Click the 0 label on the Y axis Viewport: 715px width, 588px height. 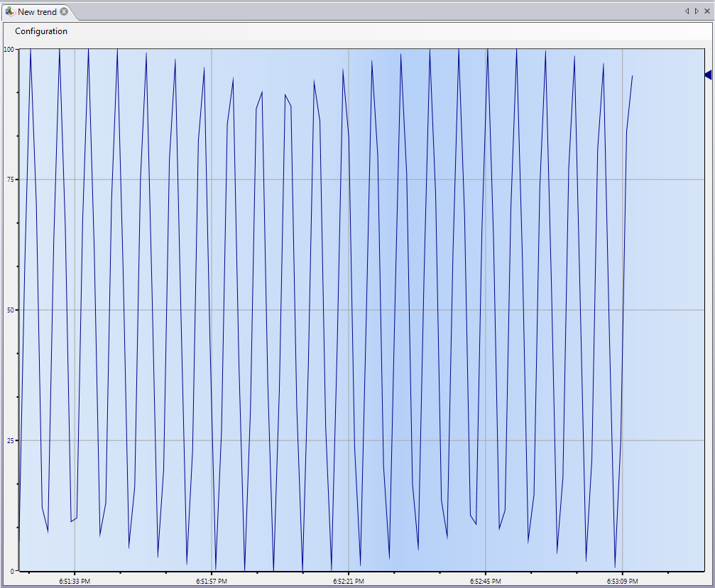[12, 571]
